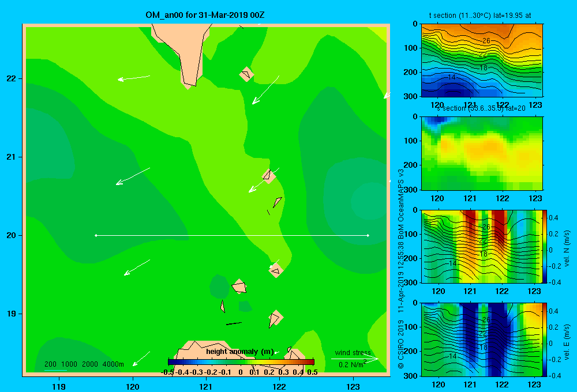Click the longitude 121 axis label on main map
The image size is (577, 392).
click(x=206, y=386)
